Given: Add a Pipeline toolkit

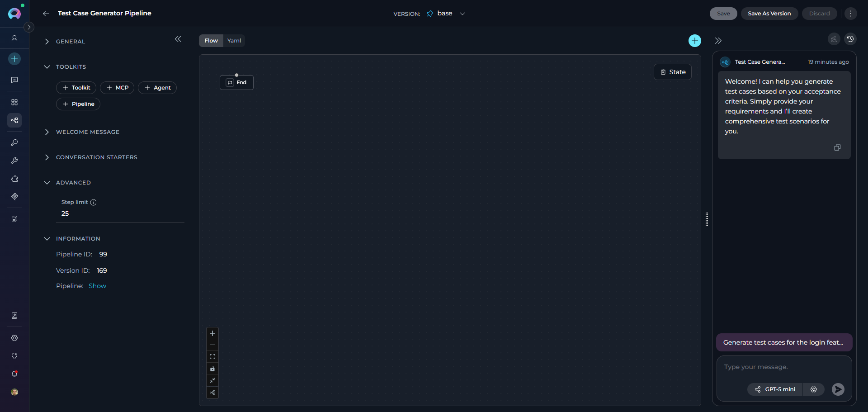Looking at the screenshot, I should pos(78,104).
